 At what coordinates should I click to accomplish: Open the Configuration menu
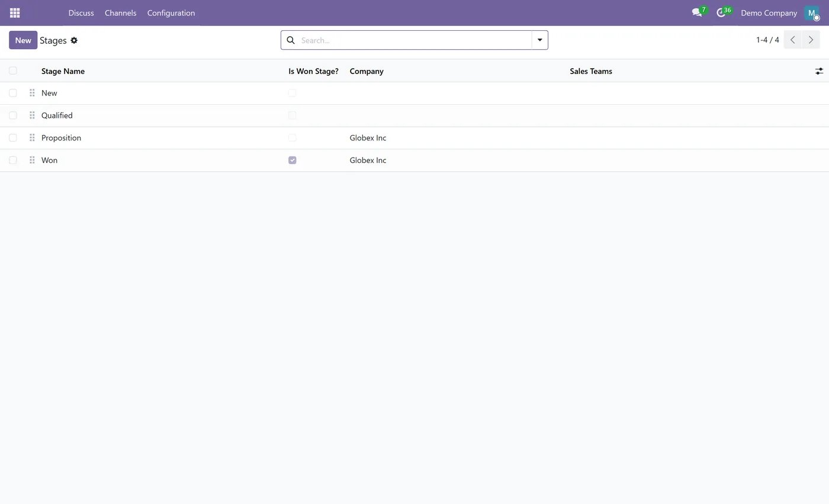click(x=171, y=13)
